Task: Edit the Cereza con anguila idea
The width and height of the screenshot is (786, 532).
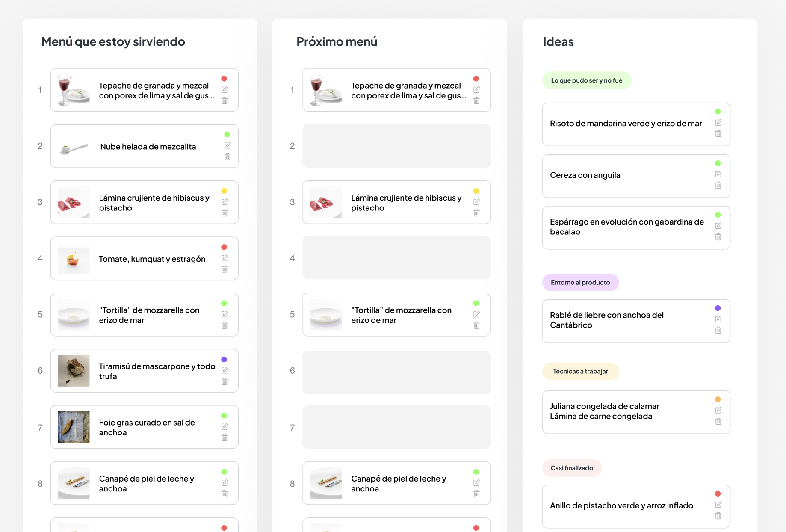Action: pos(718,174)
